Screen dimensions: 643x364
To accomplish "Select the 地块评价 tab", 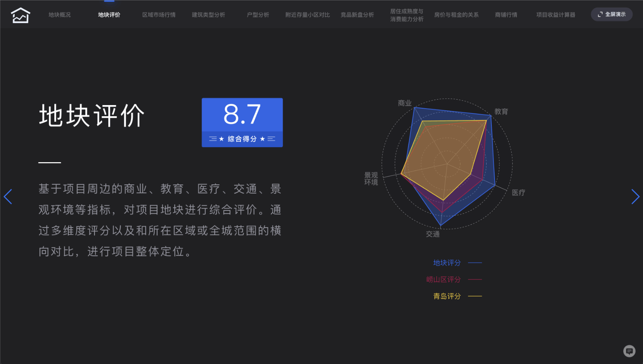I will point(109,15).
